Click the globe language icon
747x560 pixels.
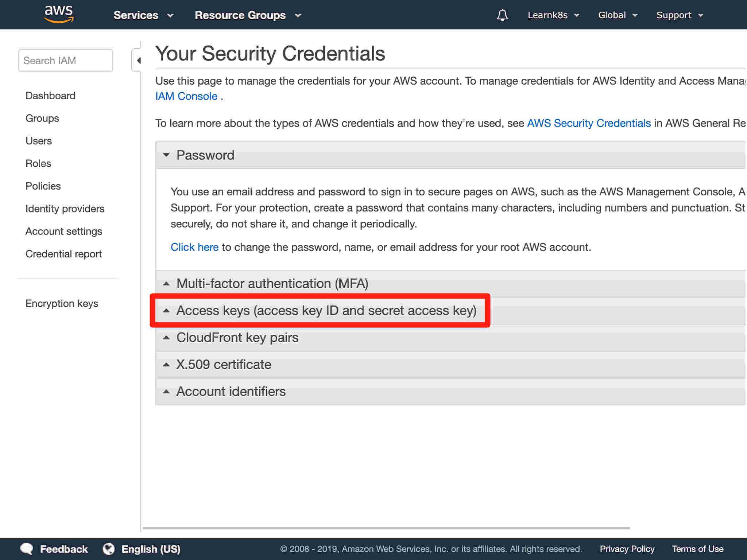(x=108, y=549)
